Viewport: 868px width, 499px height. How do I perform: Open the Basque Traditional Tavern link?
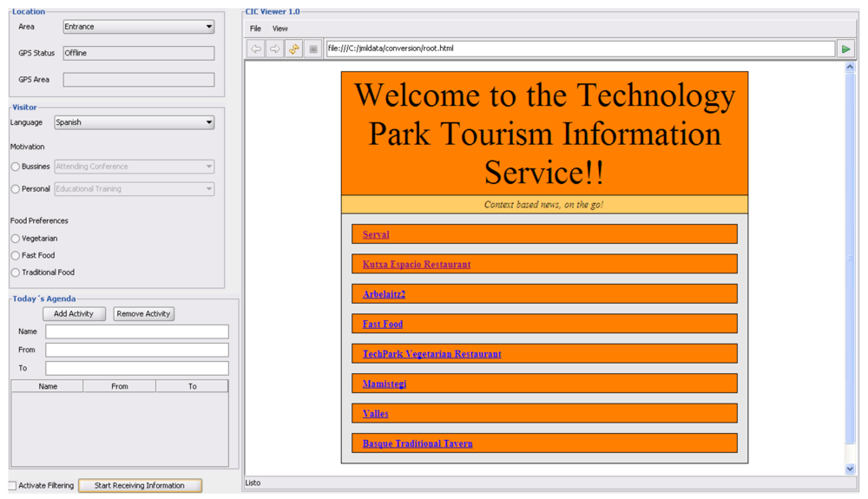pyautogui.click(x=418, y=443)
